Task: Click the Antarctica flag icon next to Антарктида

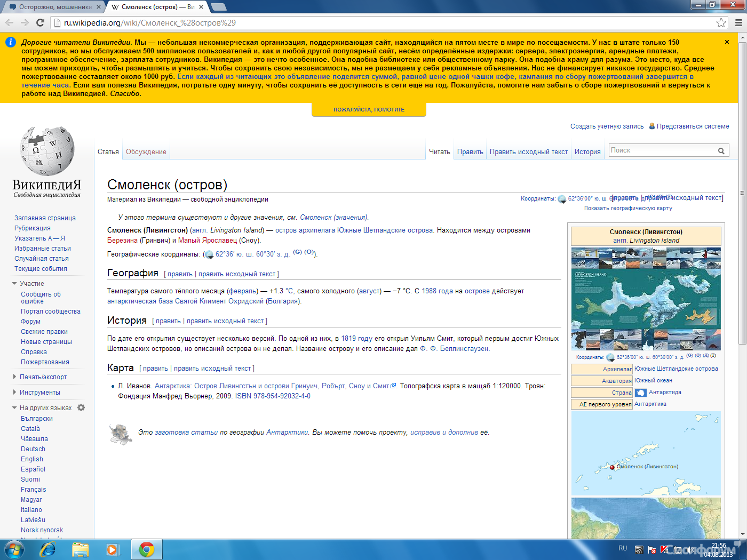Action: pos(641,393)
